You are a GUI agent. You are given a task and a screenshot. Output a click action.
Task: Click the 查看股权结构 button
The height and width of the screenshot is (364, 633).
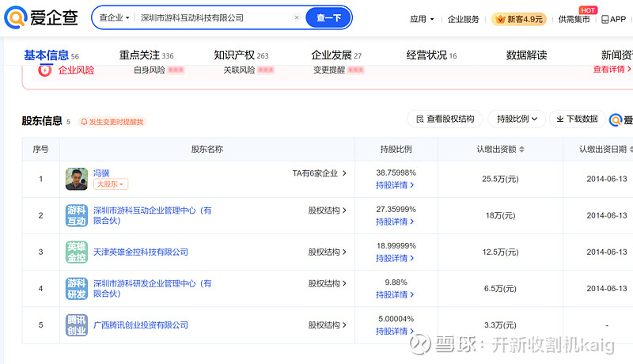[445, 119]
